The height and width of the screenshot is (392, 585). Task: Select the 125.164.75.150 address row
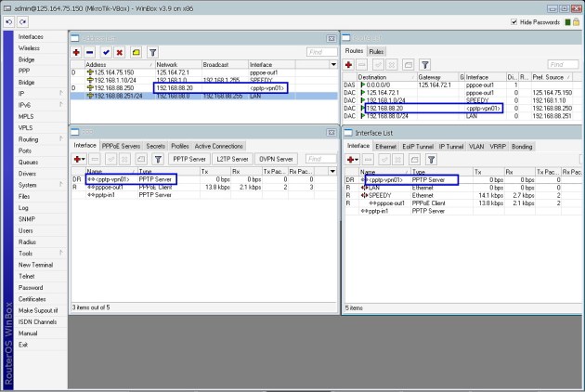pos(203,72)
